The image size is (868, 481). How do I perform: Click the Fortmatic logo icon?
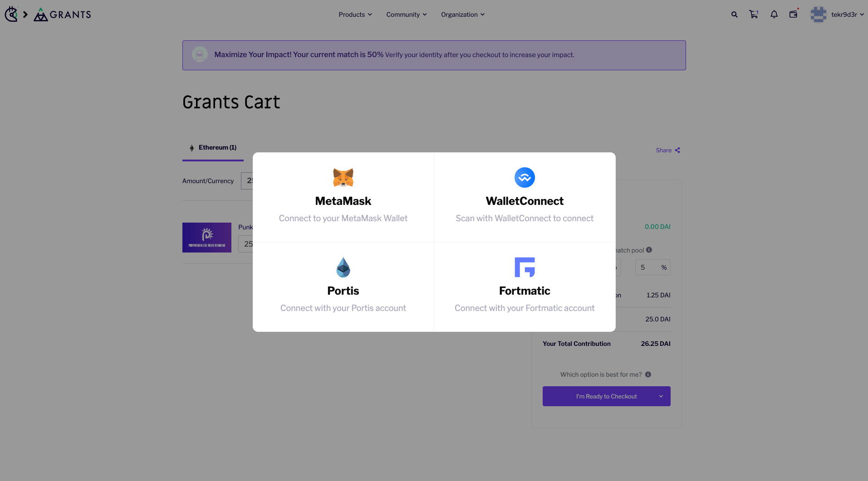click(525, 267)
